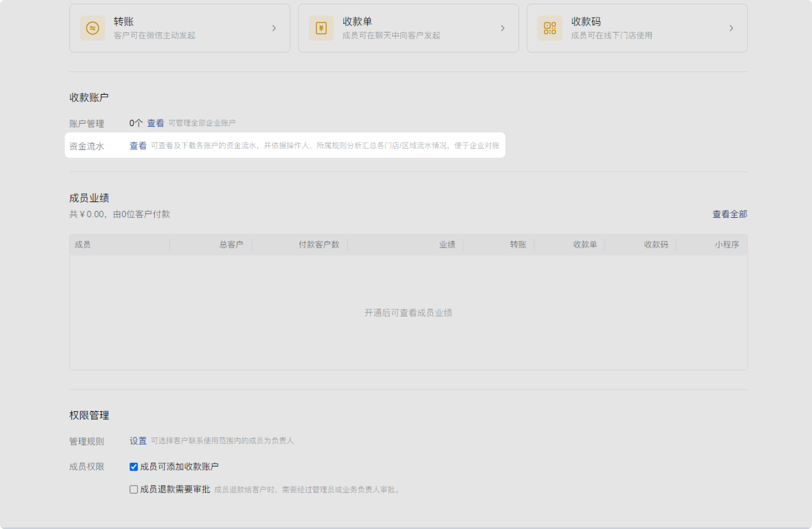Click the 收款单 table column header

pos(585,244)
